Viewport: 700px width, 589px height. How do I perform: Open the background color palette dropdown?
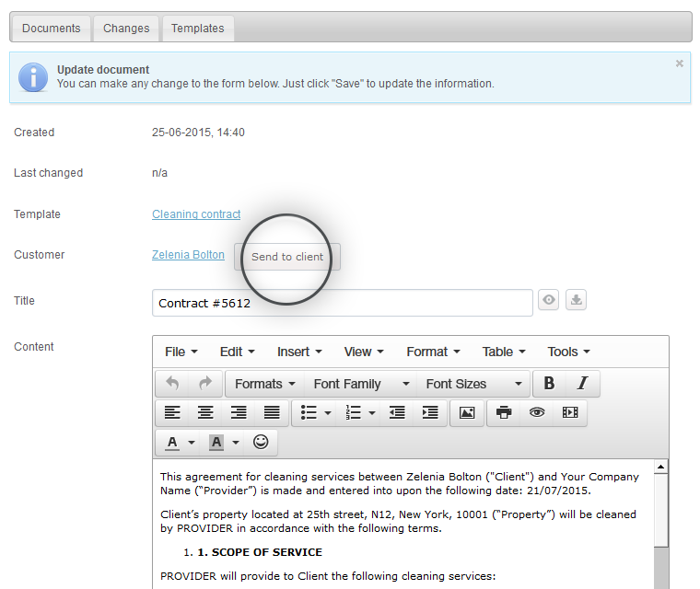point(236,443)
